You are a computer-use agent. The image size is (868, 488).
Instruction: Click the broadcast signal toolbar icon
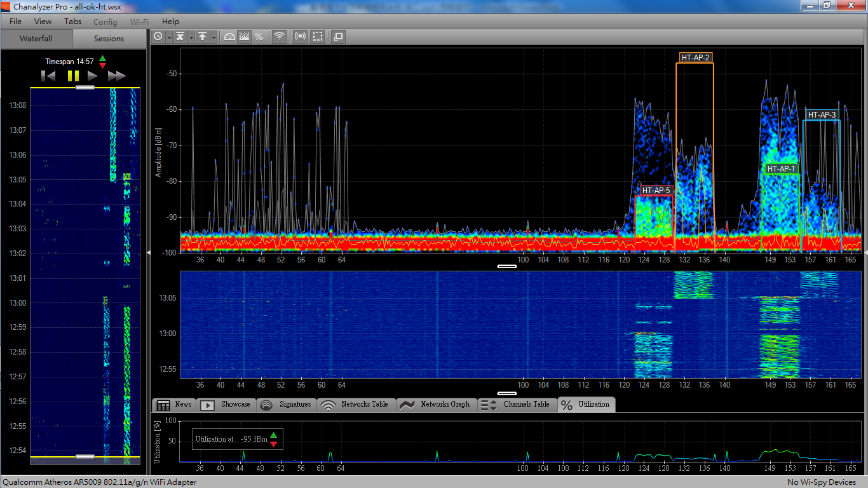pos(300,37)
